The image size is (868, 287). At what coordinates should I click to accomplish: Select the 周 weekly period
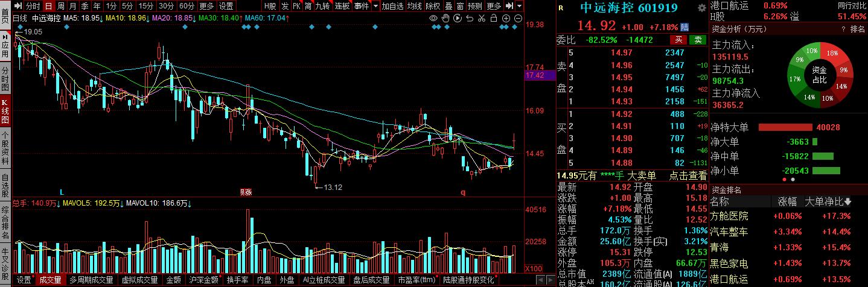coord(61,6)
